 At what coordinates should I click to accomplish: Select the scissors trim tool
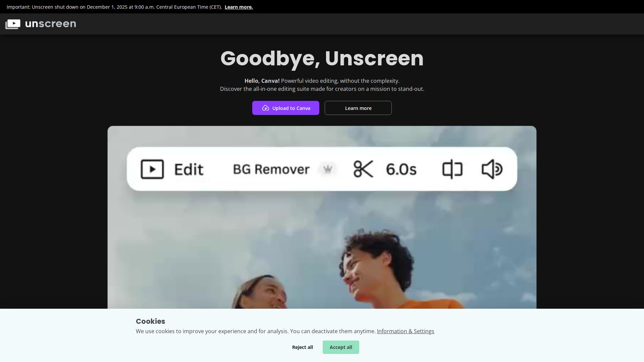pyautogui.click(x=363, y=169)
